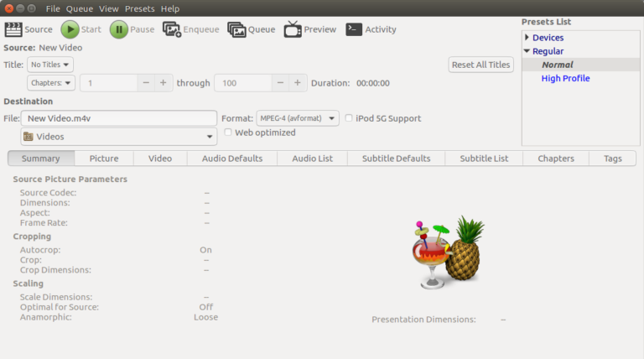Increase the start chapter value
644x359 pixels.
point(163,83)
